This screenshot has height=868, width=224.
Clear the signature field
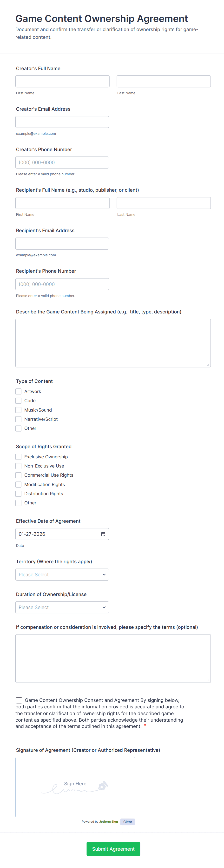pyautogui.click(x=128, y=822)
